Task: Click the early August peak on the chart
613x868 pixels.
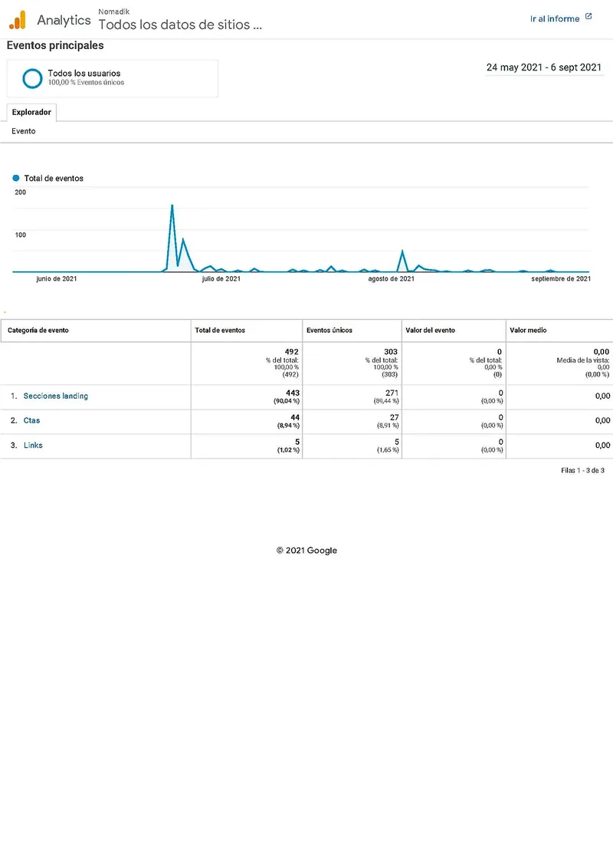Action: coord(402,252)
